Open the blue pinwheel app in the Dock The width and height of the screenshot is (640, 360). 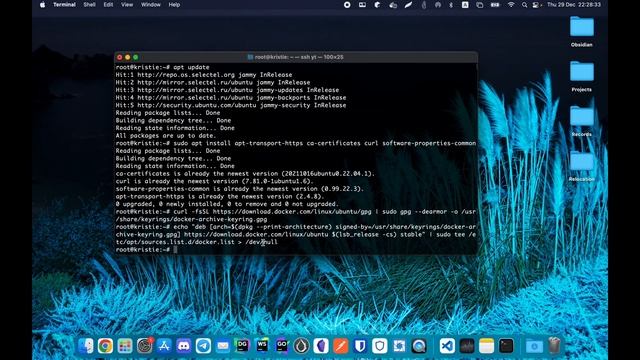pos(399,346)
